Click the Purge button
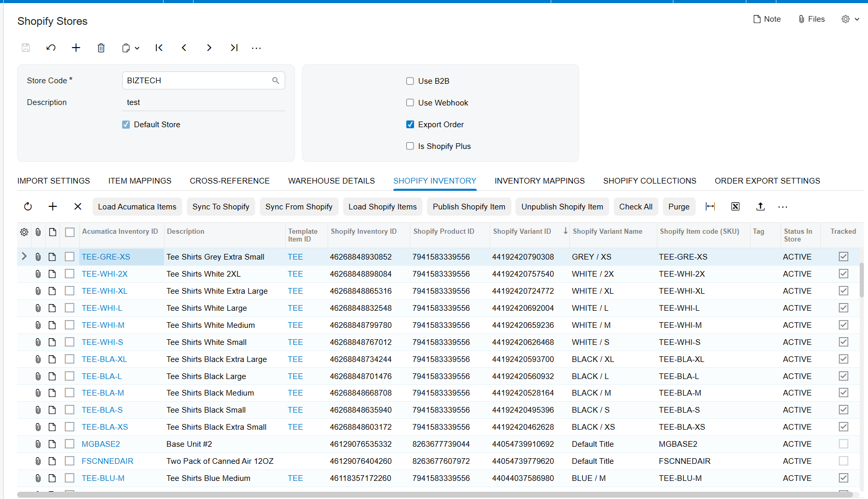 [679, 207]
